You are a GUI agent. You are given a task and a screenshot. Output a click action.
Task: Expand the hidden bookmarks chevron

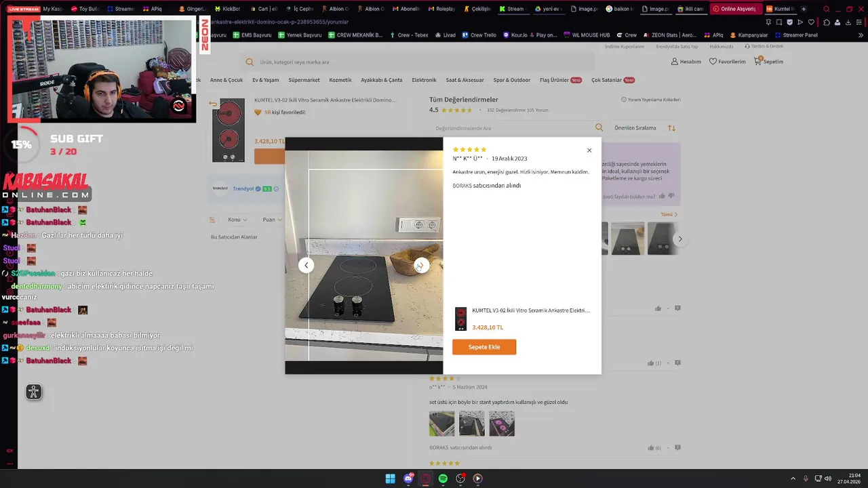pos(861,35)
